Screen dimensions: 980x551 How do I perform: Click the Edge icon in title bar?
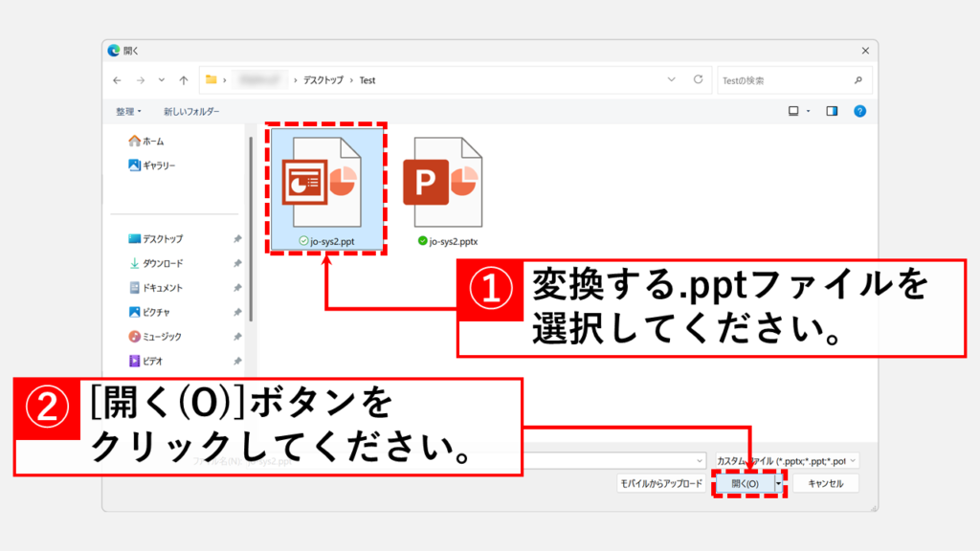click(114, 51)
